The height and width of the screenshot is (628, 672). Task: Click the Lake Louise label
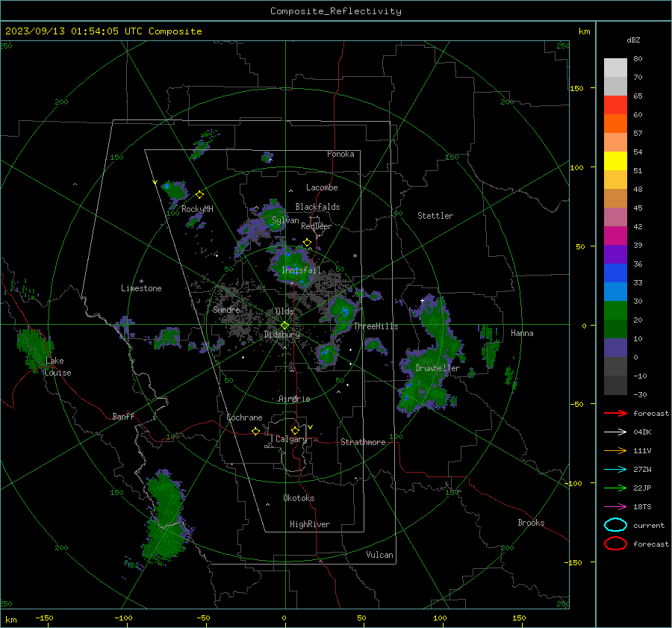pyautogui.click(x=57, y=367)
